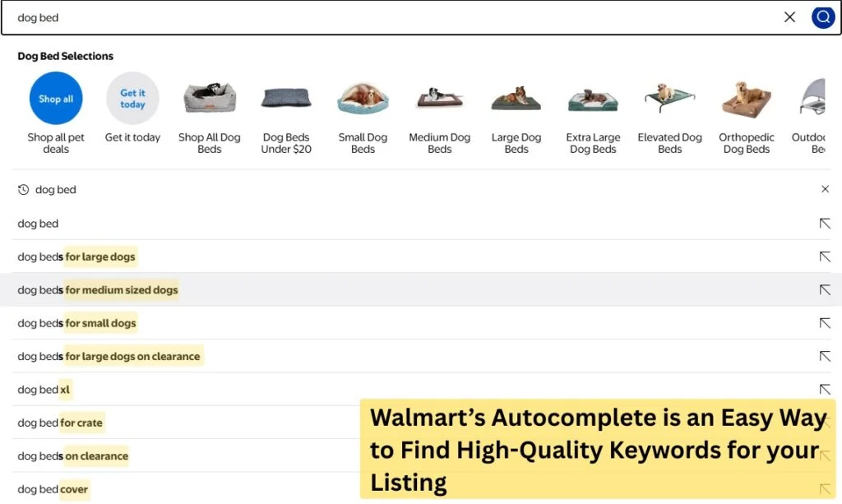Open the 'Orthopedic Dog Beds' category
Screen dimensions: 842x504
coord(746,98)
